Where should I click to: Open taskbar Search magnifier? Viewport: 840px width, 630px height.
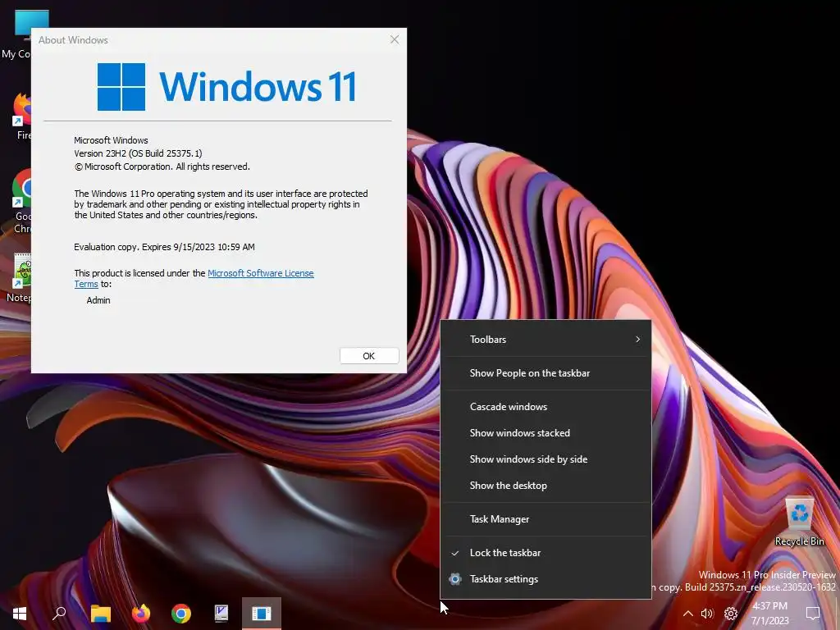click(x=59, y=614)
